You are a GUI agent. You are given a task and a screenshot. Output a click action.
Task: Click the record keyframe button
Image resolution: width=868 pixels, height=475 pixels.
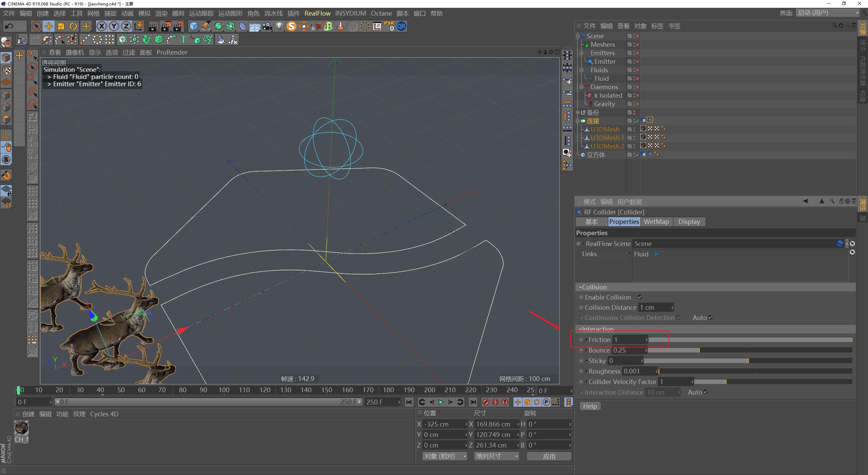point(486,402)
